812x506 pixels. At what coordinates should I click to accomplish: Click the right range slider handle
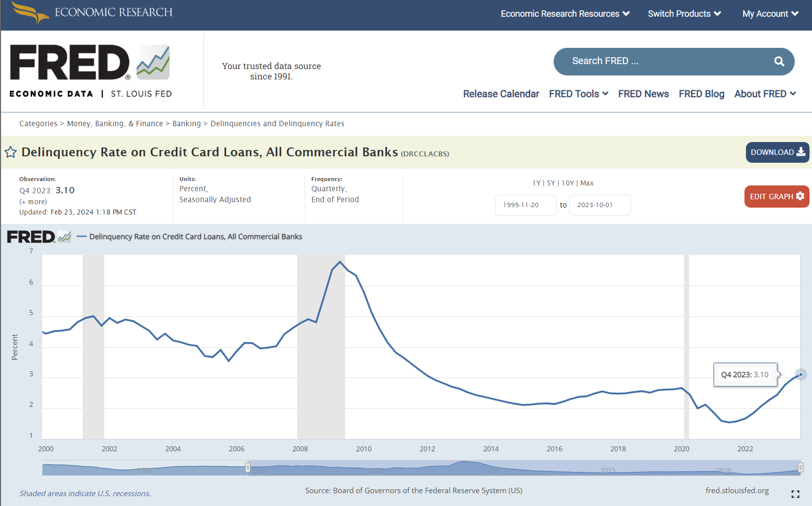tap(801, 468)
